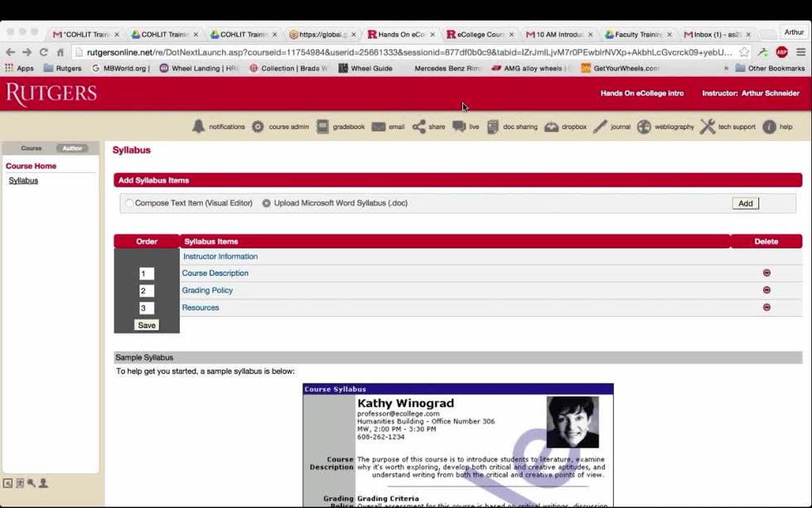Switch to the Course tab
This screenshot has width=812, height=508.
pos(31,148)
